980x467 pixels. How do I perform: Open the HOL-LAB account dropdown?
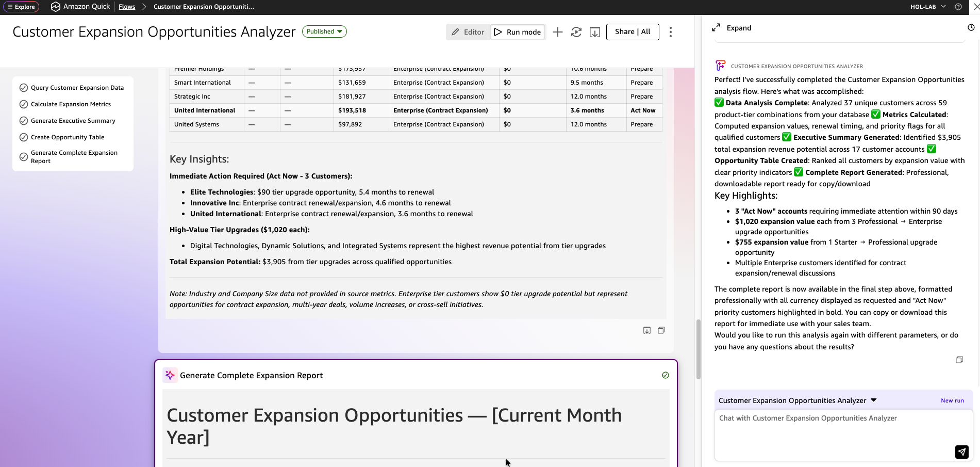click(x=928, y=7)
